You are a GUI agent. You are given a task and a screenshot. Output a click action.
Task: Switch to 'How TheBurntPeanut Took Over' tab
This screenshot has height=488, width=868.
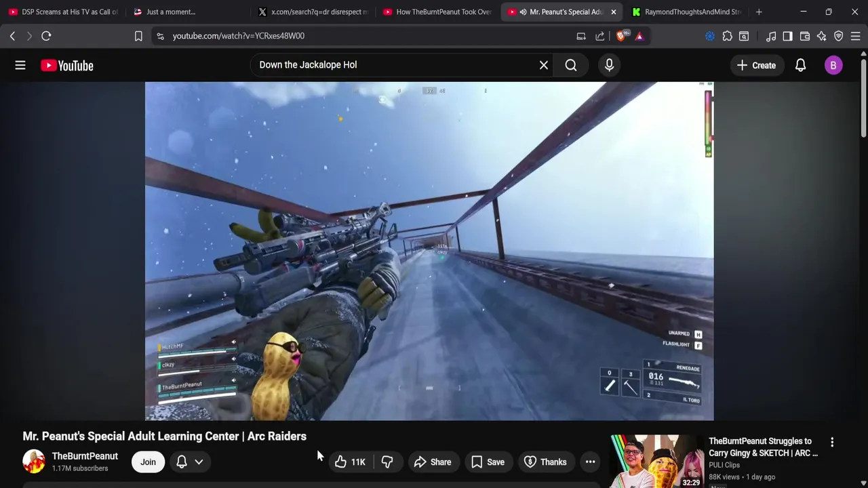pyautogui.click(x=437, y=12)
